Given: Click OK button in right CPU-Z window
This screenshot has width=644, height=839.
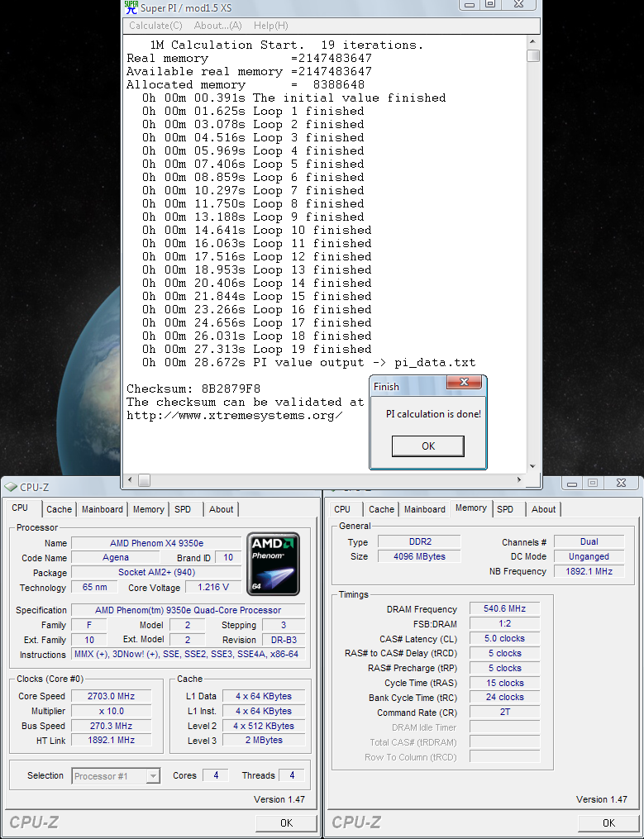Looking at the screenshot, I should tap(608, 823).
